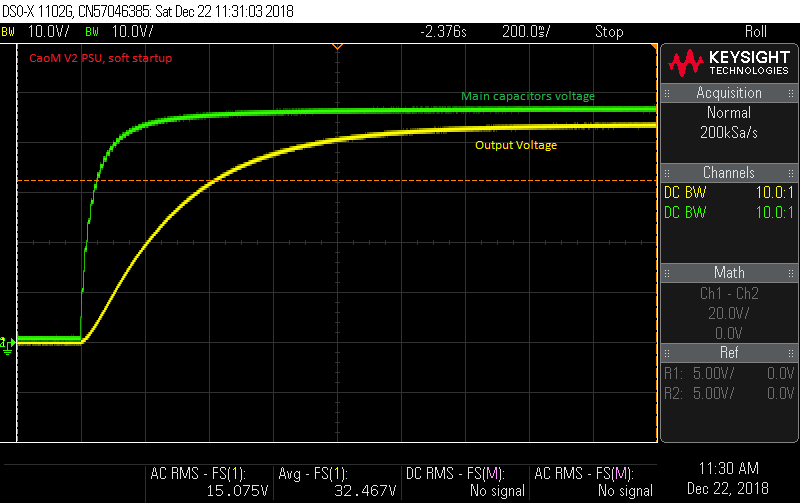Screen dimensions: 800x503
Task: Click the orange dashed horizontal cursor line
Action: click(x=337, y=181)
